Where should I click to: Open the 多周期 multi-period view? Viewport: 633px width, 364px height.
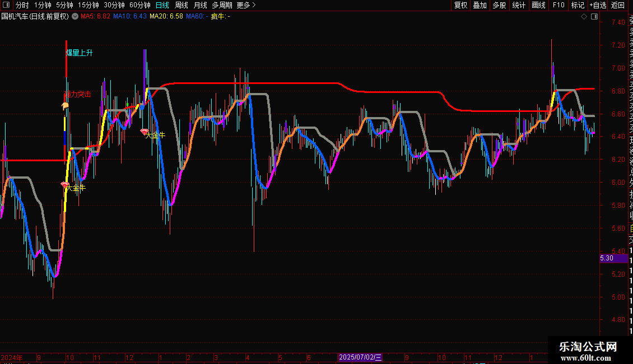222,5
